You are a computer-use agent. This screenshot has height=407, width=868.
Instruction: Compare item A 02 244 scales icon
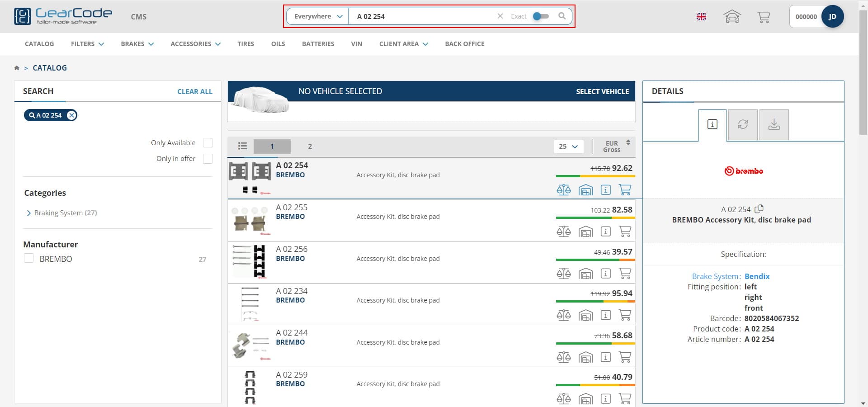563,357
